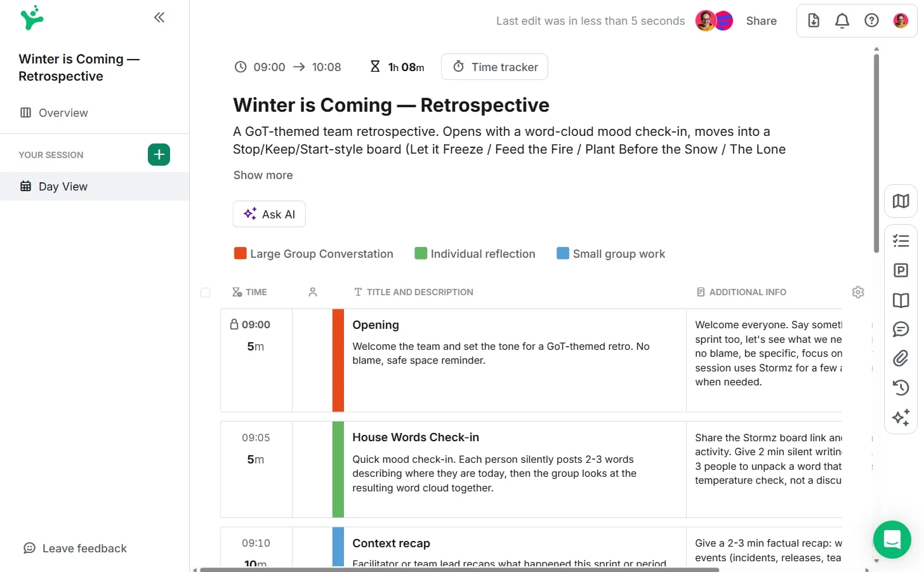The width and height of the screenshot is (924, 572).
Task: Select Day View in sidebar
Action: 95,186
